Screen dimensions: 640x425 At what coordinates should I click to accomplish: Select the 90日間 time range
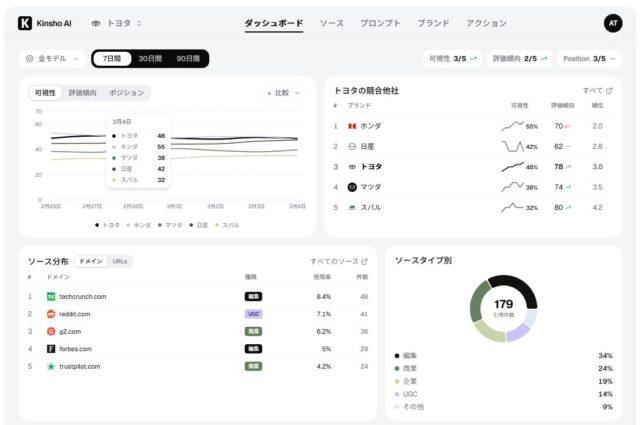(188, 59)
